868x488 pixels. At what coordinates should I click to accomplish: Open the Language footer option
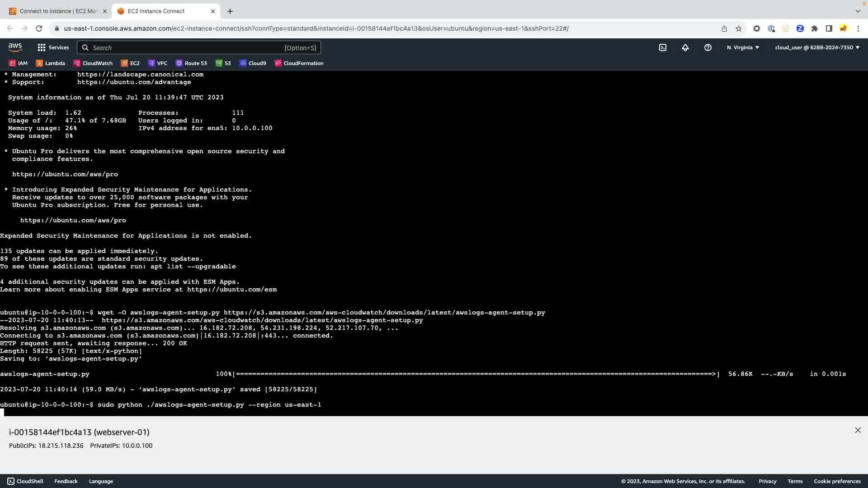tap(101, 481)
